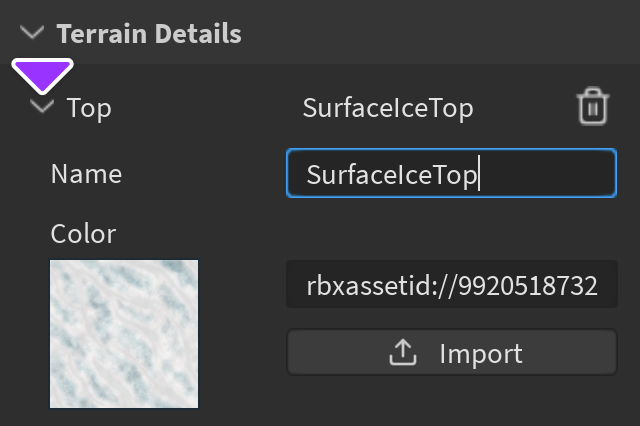Click the upload arrow icon beside Import

tap(401, 353)
